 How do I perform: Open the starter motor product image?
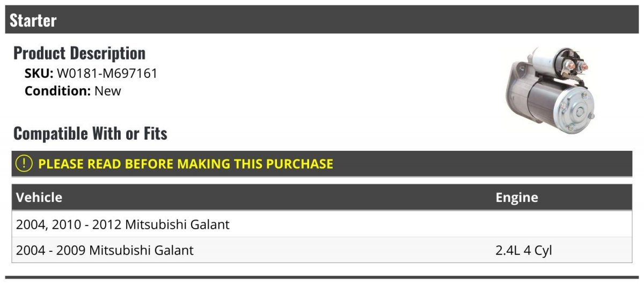click(x=551, y=90)
